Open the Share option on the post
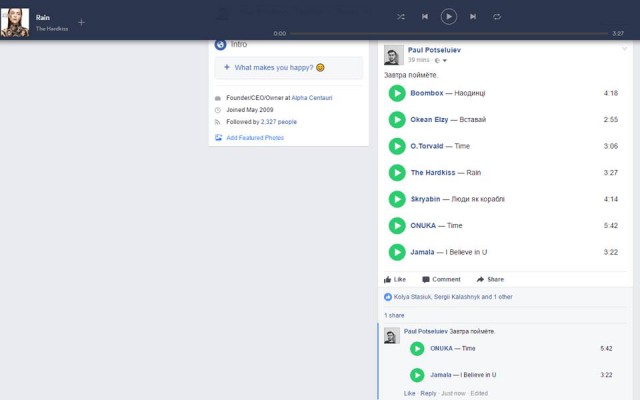Screen dimensions: 640x400 tap(490, 279)
